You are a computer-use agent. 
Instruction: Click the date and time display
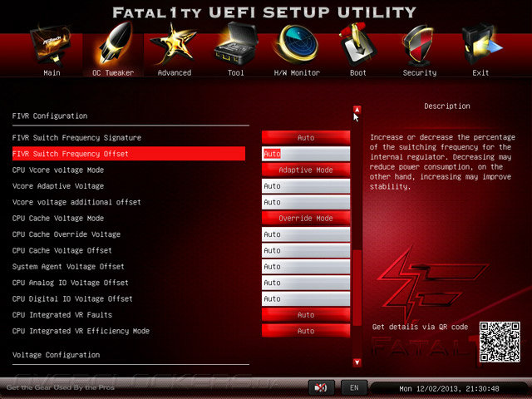point(449,388)
